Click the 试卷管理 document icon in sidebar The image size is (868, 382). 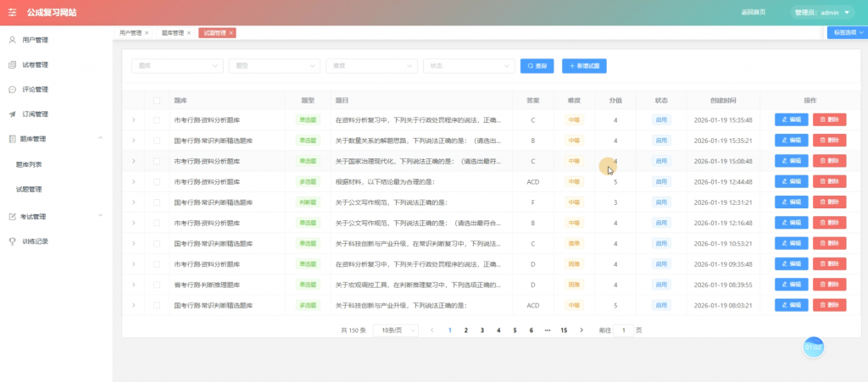(x=12, y=64)
